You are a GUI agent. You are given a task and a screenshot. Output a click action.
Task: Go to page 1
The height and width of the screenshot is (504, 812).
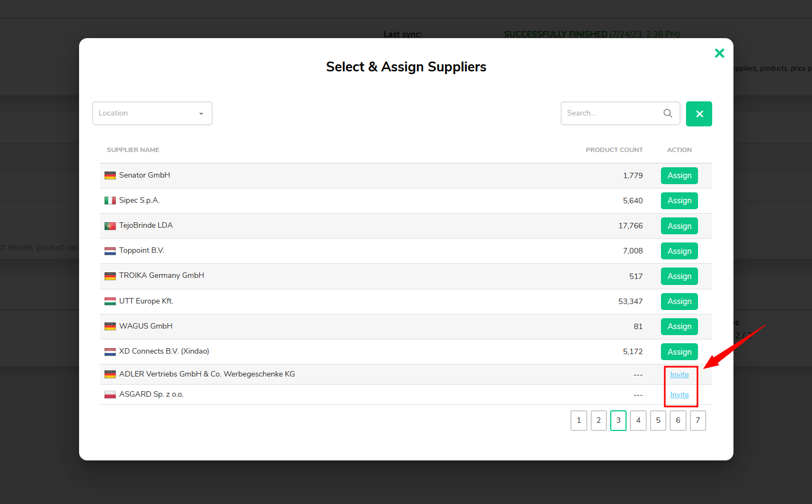coord(579,421)
